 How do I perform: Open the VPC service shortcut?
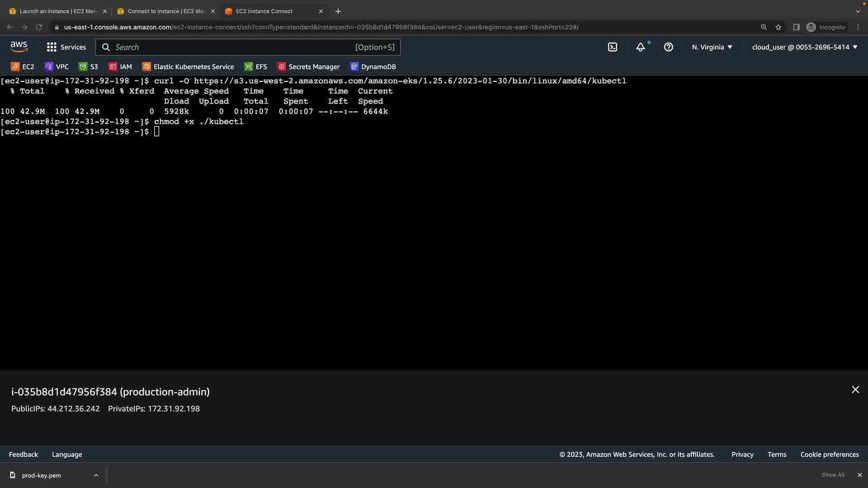point(57,67)
